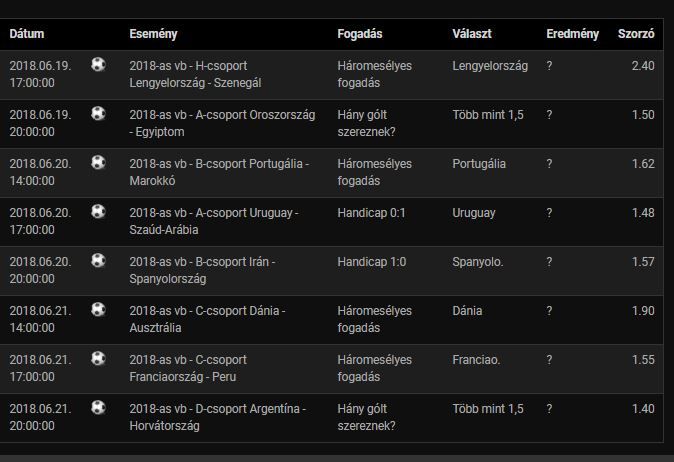Click soccer ball icon for Argentína - Horvátország
Viewport: 674px width, 462px height.
coord(98,407)
